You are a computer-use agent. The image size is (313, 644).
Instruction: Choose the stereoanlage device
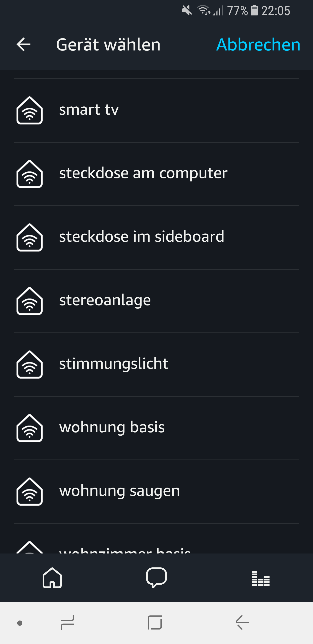point(105,300)
